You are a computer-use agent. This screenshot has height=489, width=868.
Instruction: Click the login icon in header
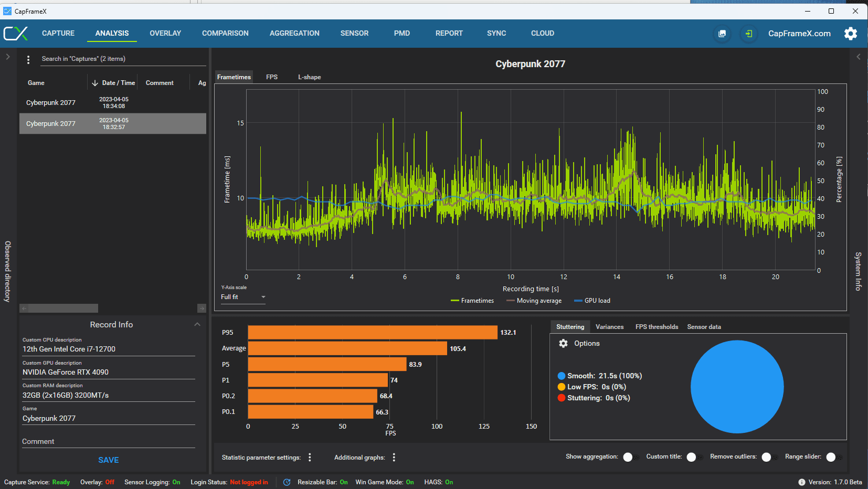[749, 34]
